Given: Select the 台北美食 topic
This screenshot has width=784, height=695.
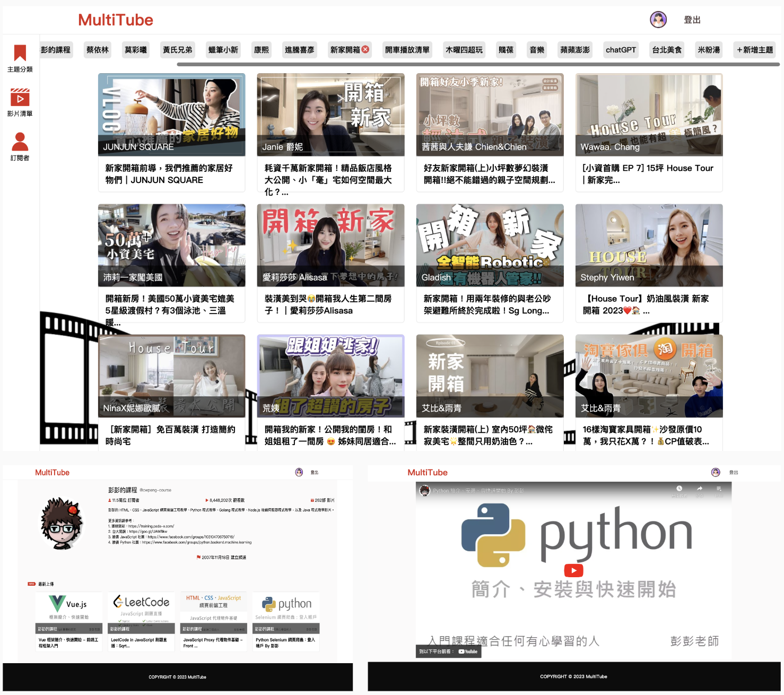Looking at the screenshot, I should tap(666, 49).
